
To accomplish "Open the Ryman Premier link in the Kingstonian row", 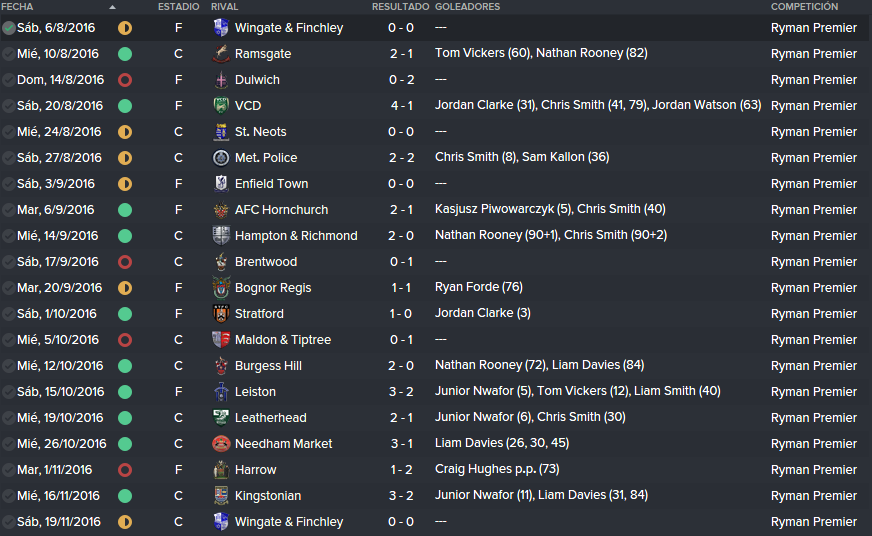I will [814, 496].
